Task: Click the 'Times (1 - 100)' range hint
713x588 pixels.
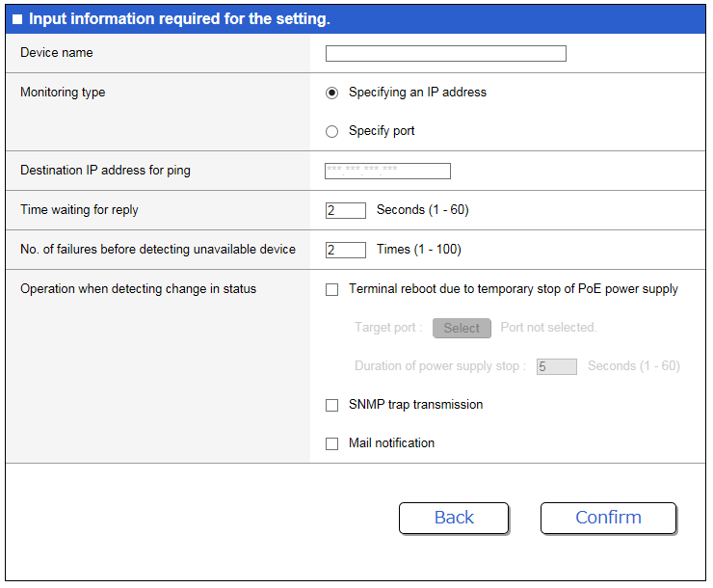Action: (418, 250)
